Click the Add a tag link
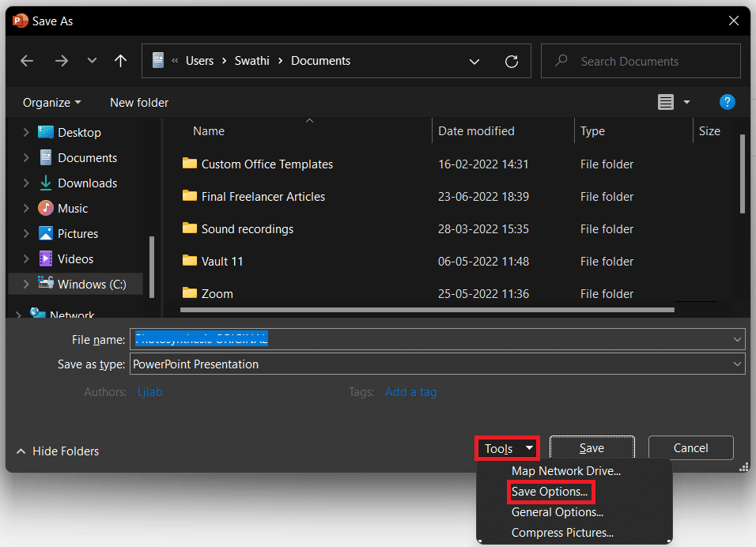This screenshot has width=756, height=547. 410,391
